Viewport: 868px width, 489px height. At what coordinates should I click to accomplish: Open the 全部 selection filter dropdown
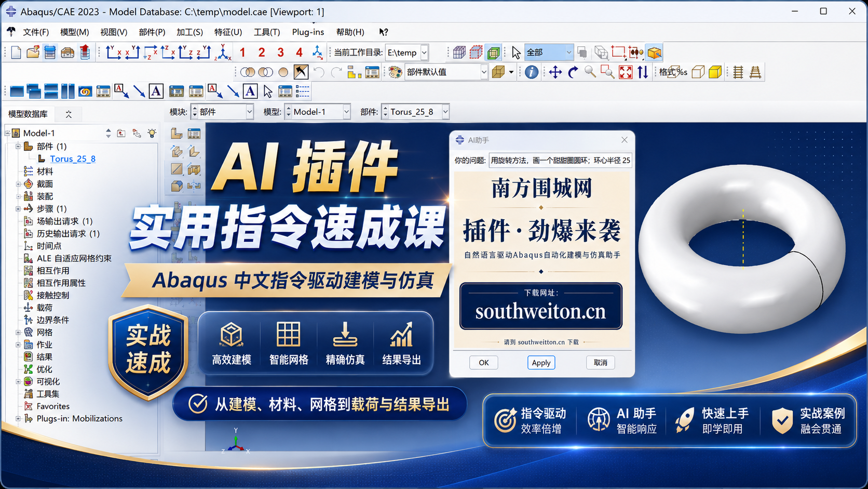tap(568, 52)
